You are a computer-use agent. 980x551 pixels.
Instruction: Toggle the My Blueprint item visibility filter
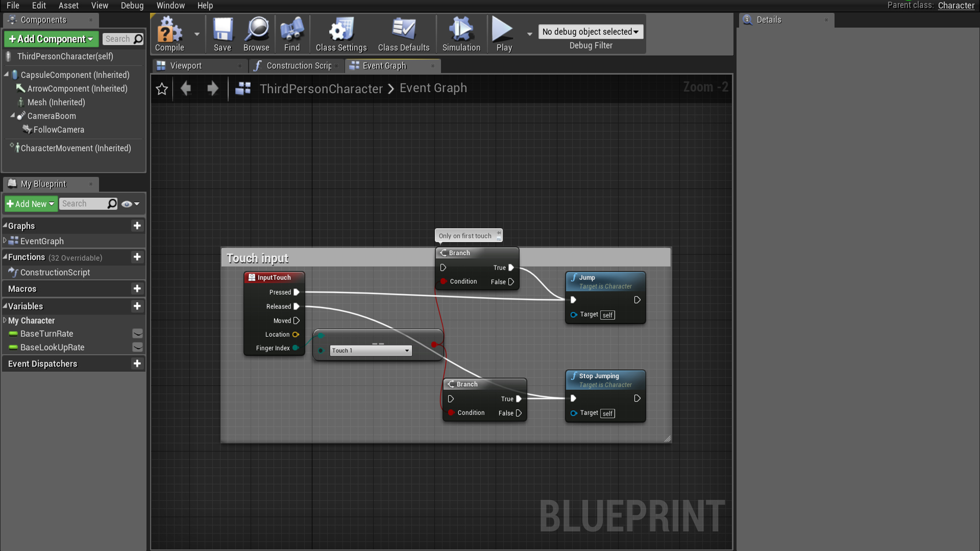(x=127, y=204)
